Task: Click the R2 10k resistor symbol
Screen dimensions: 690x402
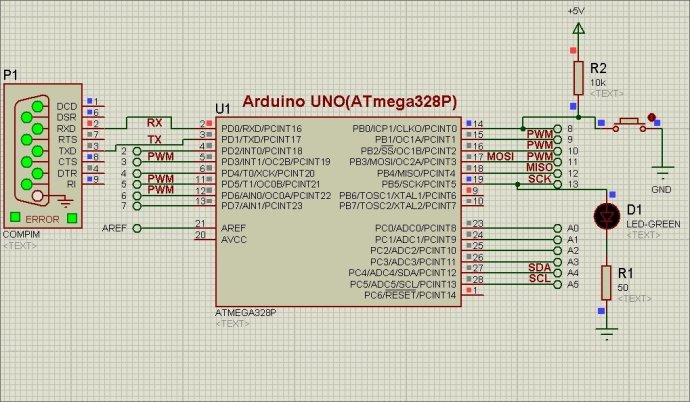Action: pos(577,76)
